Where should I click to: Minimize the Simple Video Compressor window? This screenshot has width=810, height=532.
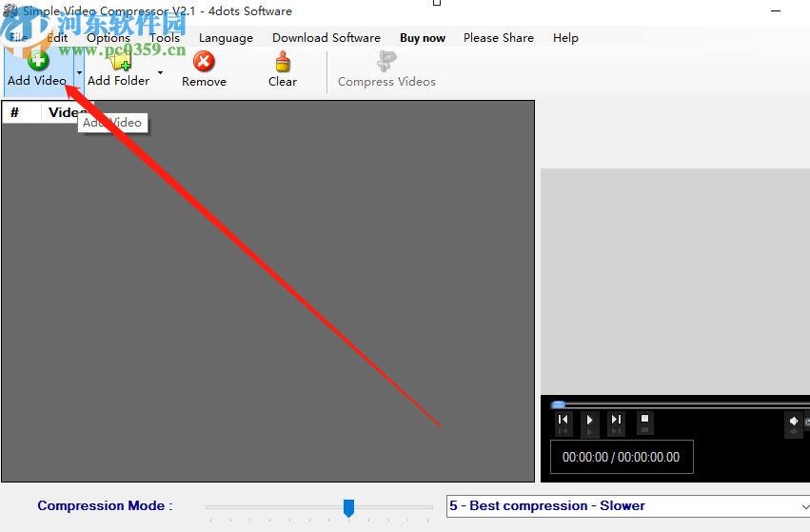tap(776, 10)
